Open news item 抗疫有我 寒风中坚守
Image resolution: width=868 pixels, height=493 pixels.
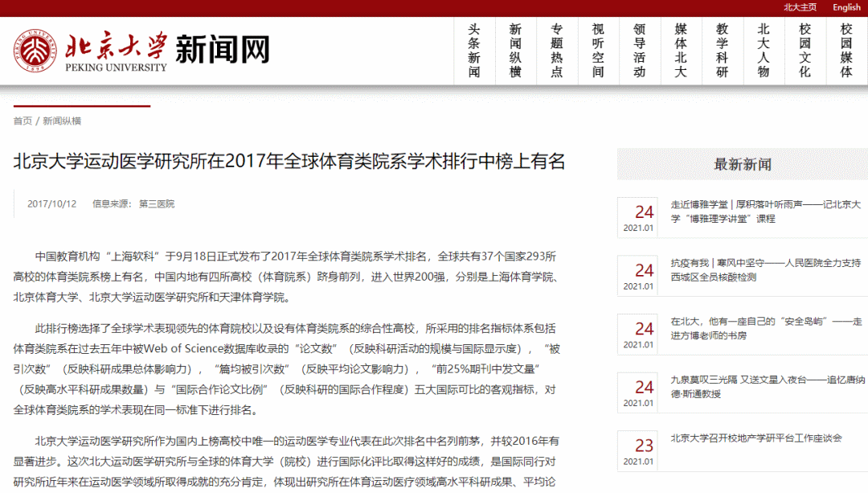pos(766,269)
